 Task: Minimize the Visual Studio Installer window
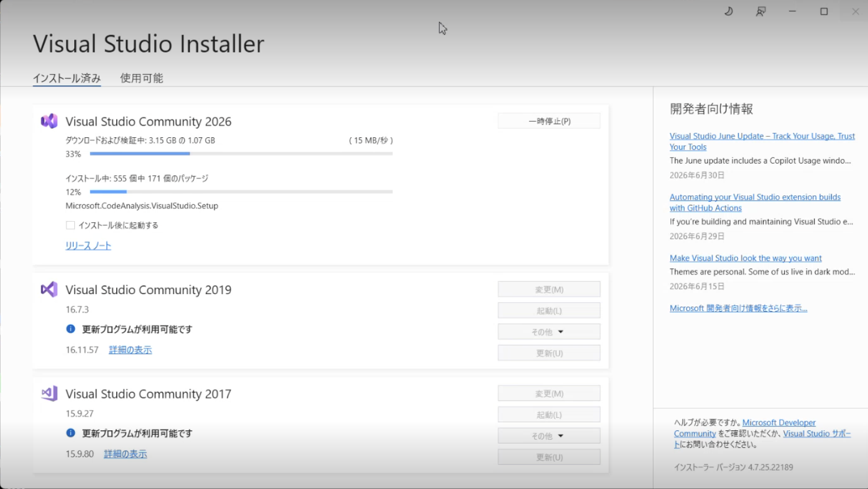click(x=792, y=11)
